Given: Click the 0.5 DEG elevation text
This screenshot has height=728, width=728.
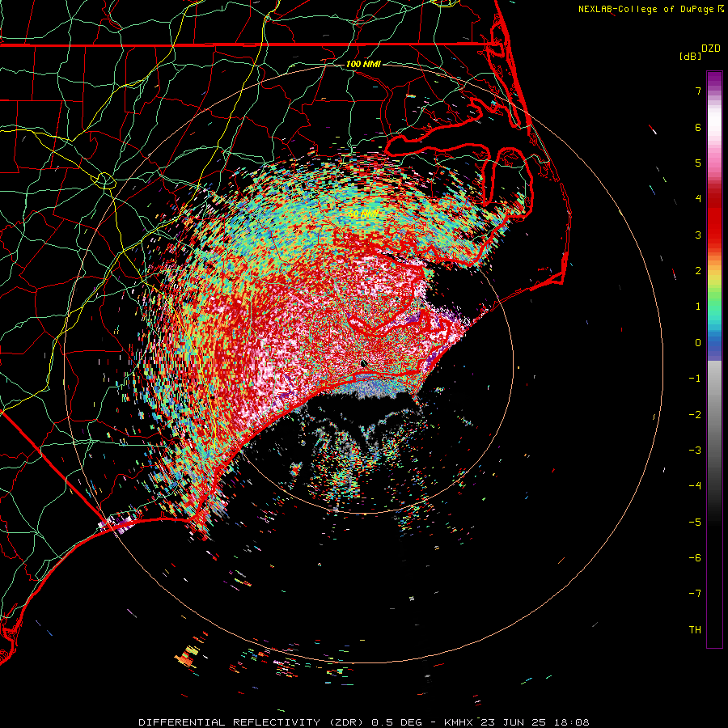Looking at the screenshot, I should [x=397, y=722].
